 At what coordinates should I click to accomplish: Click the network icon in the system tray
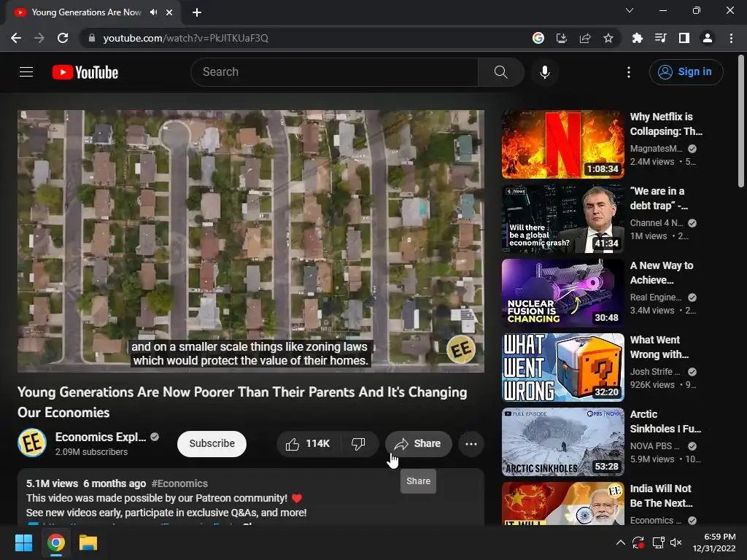(x=659, y=542)
